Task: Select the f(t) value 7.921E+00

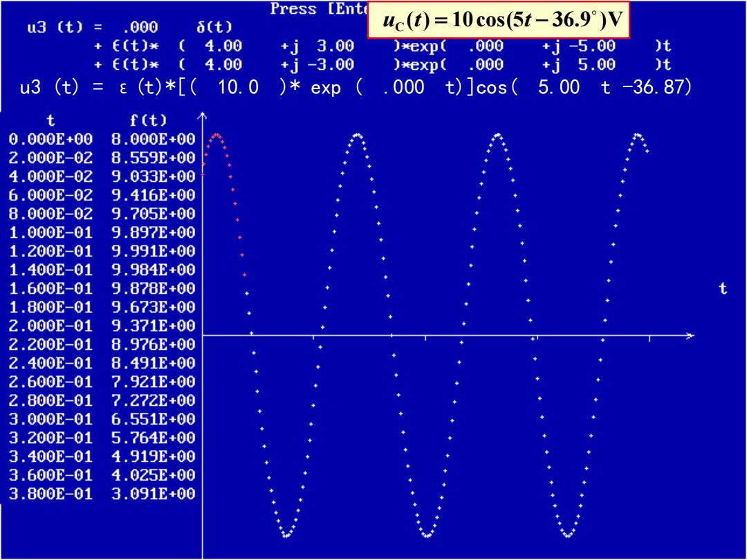Action: click(154, 382)
